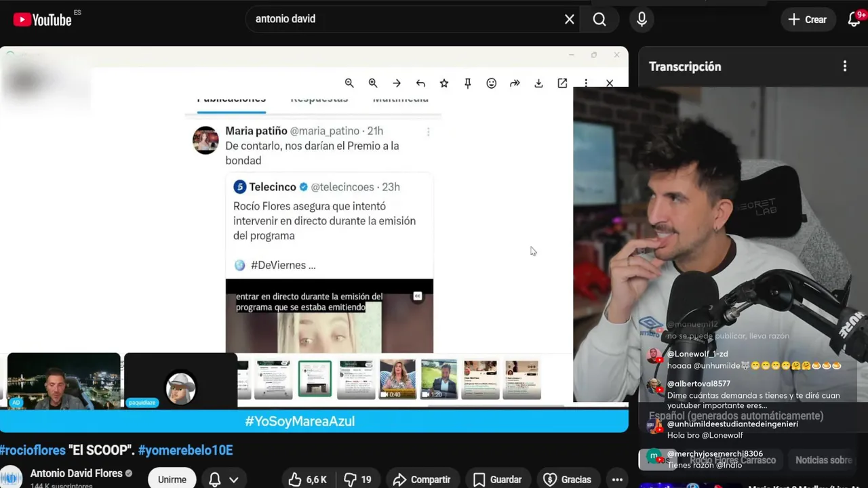Open the viewer's three-dot more menu
This screenshot has height=488, width=868.
click(x=586, y=83)
